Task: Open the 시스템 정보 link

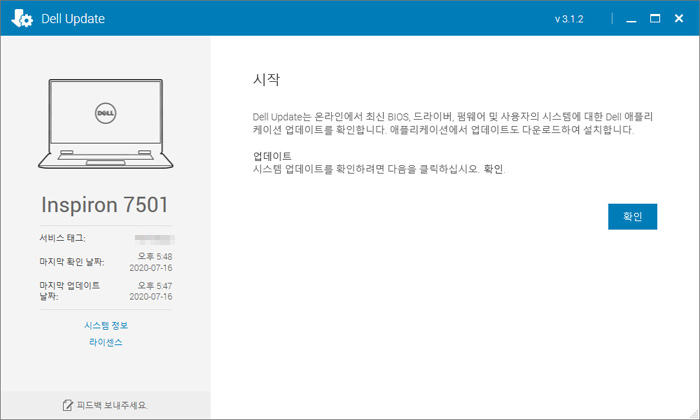Action: point(106,325)
